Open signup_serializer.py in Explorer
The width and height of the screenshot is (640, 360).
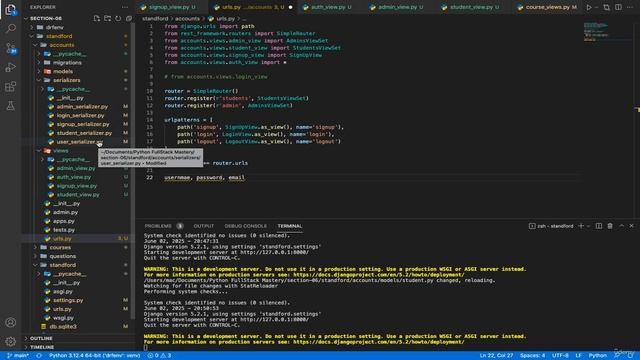(83, 124)
